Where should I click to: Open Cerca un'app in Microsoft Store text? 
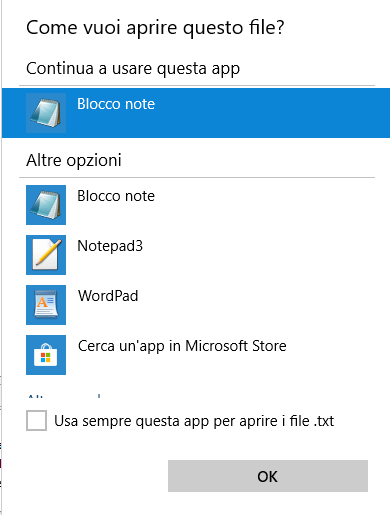(182, 346)
